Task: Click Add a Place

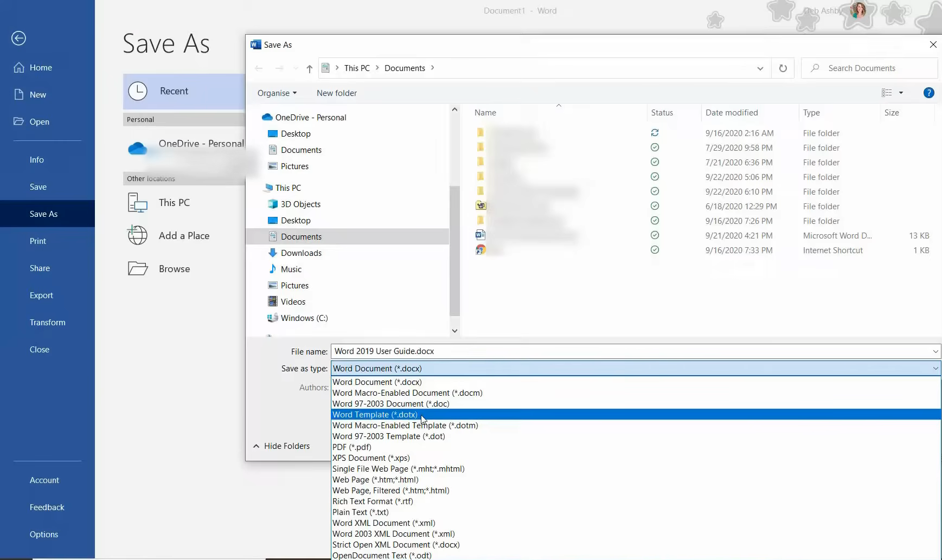Action: coord(184,236)
